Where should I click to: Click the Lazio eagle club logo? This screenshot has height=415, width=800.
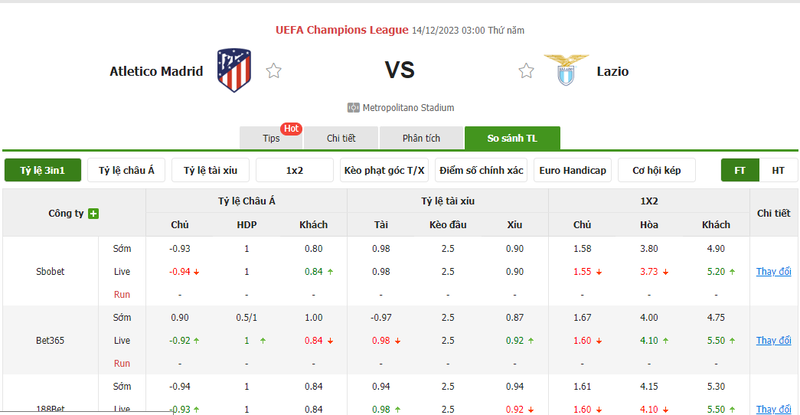point(566,70)
